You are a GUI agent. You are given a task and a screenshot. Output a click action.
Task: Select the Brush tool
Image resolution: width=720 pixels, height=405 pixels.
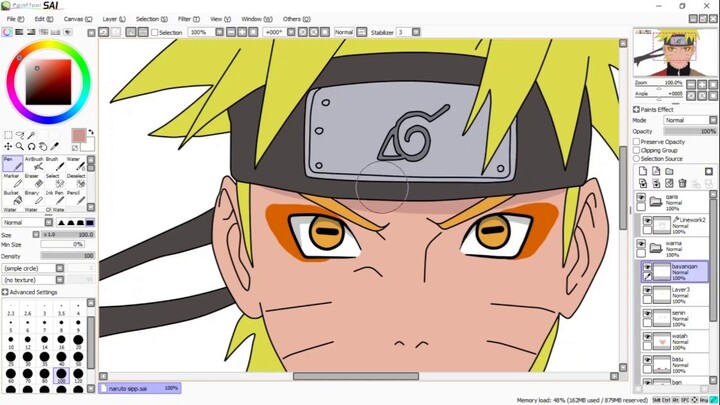coord(55,164)
